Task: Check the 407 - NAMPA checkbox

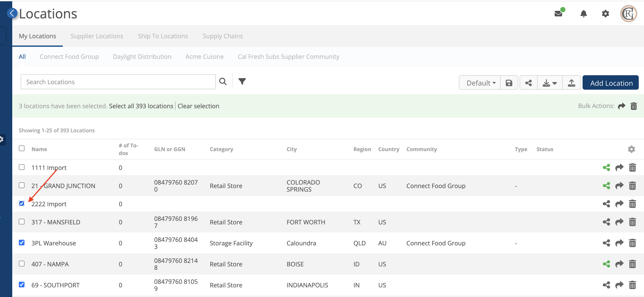Action: tap(22, 264)
